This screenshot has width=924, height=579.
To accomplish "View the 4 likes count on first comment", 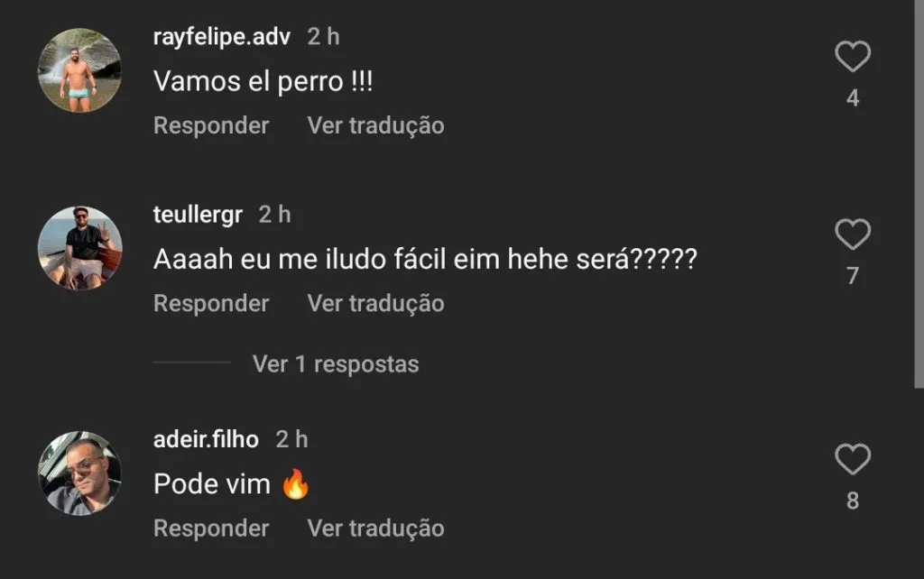I will [x=853, y=98].
